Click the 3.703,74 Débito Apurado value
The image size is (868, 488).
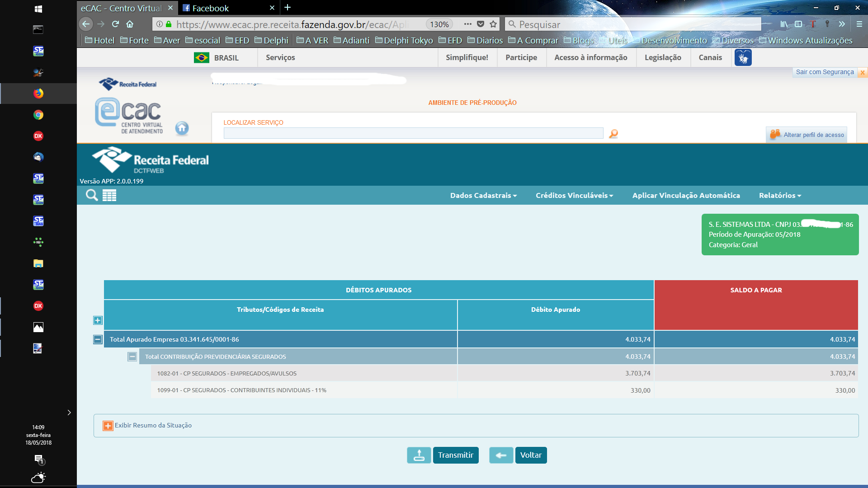(637, 373)
